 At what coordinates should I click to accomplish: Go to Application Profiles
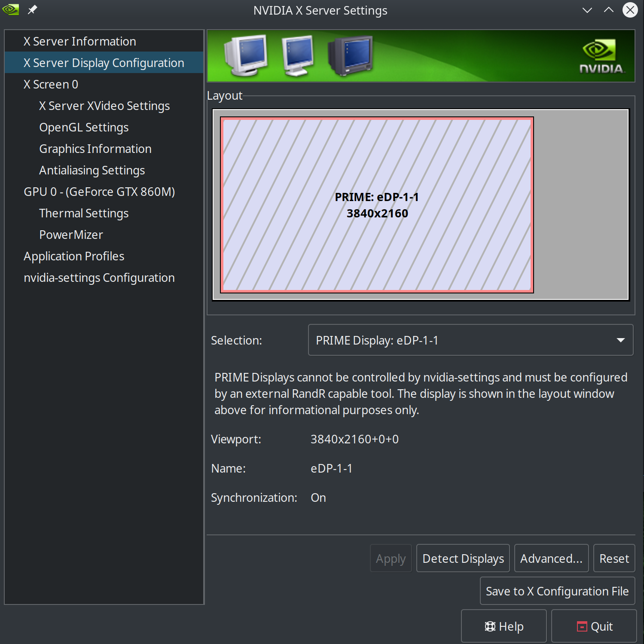(74, 256)
